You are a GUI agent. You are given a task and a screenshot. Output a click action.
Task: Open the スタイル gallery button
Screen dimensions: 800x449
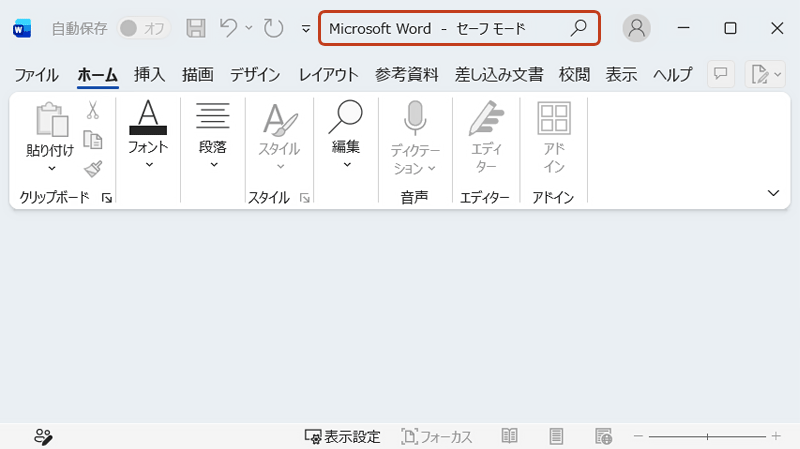(279, 135)
